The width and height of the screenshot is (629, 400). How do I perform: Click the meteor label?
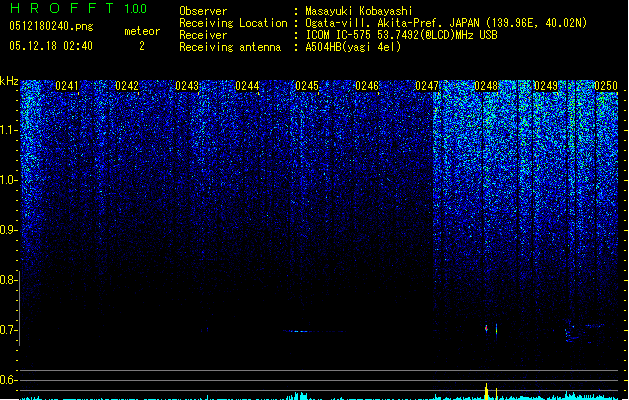click(142, 31)
